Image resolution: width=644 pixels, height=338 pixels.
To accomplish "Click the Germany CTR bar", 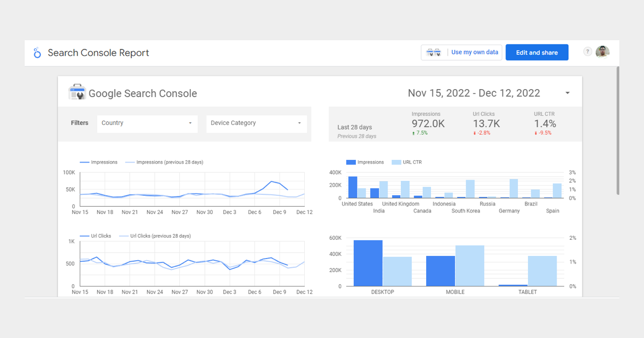I will point(514,189).
